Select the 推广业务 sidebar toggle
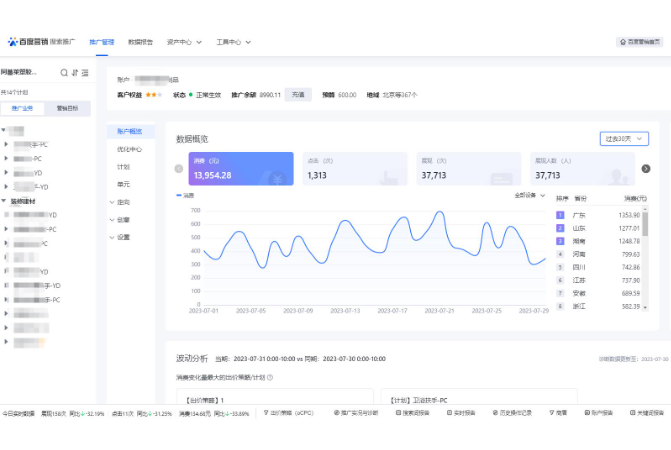Viewport: 671px width, 450px height. [x=22, y=108]
